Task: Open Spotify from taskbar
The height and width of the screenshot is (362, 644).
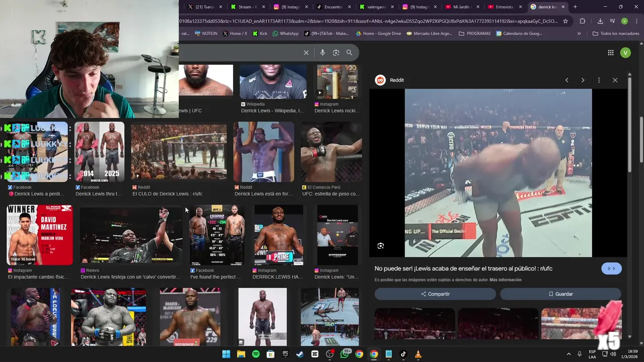Action: (x=256, y=354)
